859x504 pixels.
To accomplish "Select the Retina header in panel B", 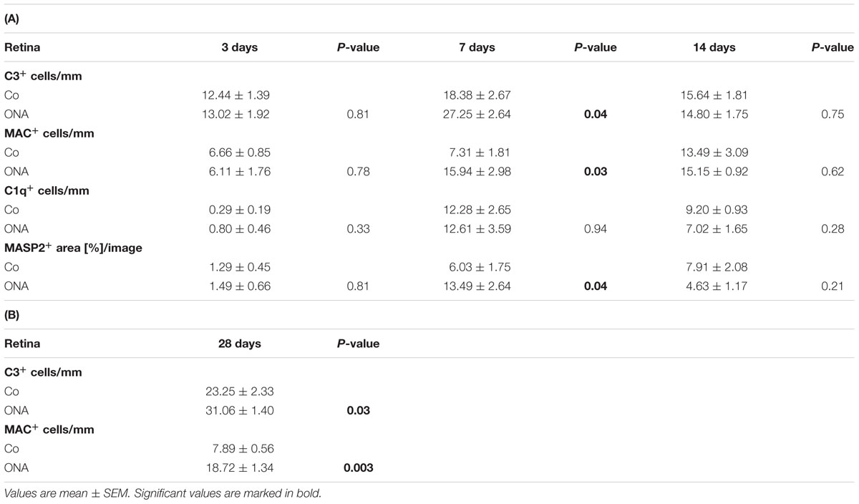I will pos(22,344).
